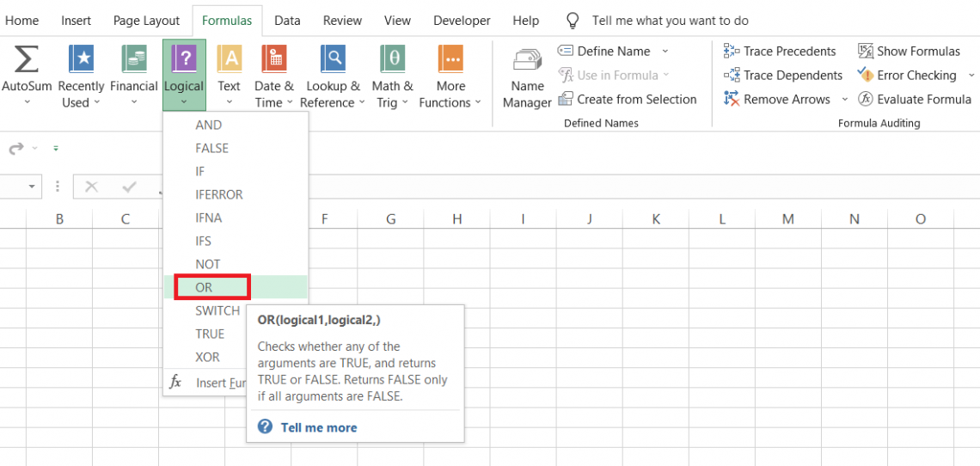980x466 pixels.
Task: Select column K header
Action: click(x=656, y=219)
